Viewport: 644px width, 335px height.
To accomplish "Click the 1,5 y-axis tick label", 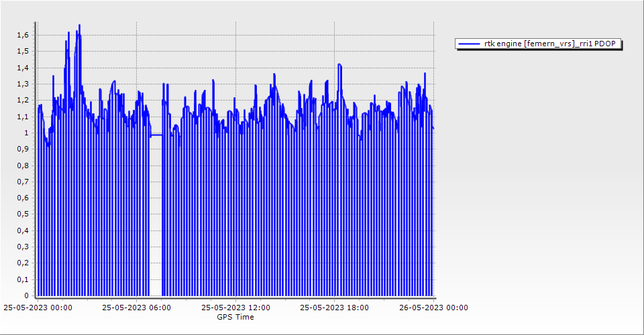I will [x=22, y=51].
